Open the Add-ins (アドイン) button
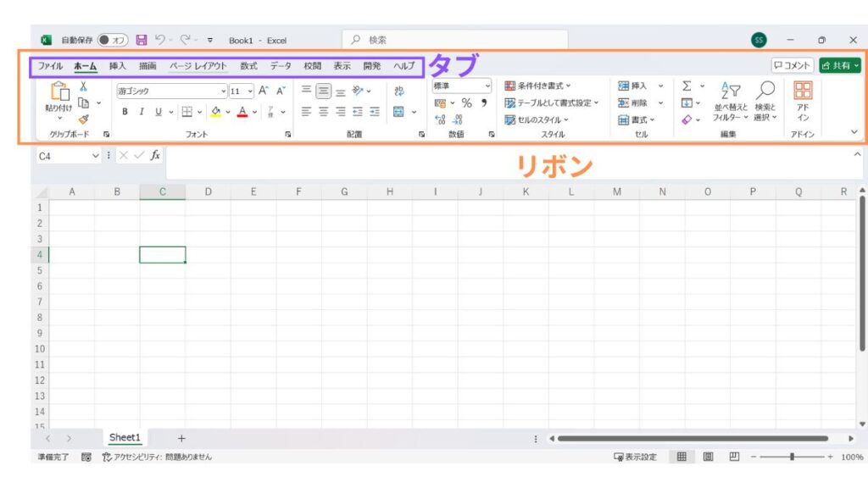 pyautogui.click(x=803, y=102)
